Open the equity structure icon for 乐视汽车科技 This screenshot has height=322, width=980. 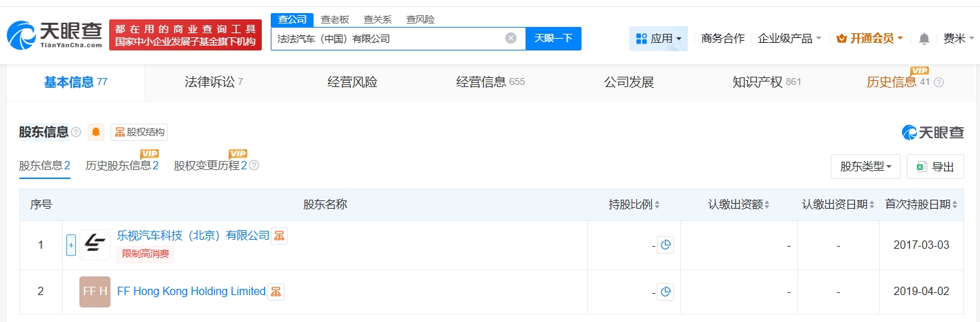coord(279,236)
